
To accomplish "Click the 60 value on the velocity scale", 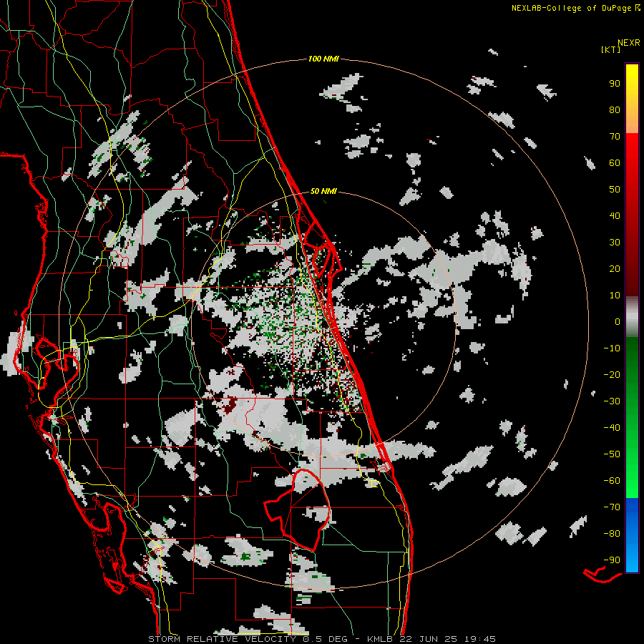I will point(615,163).
